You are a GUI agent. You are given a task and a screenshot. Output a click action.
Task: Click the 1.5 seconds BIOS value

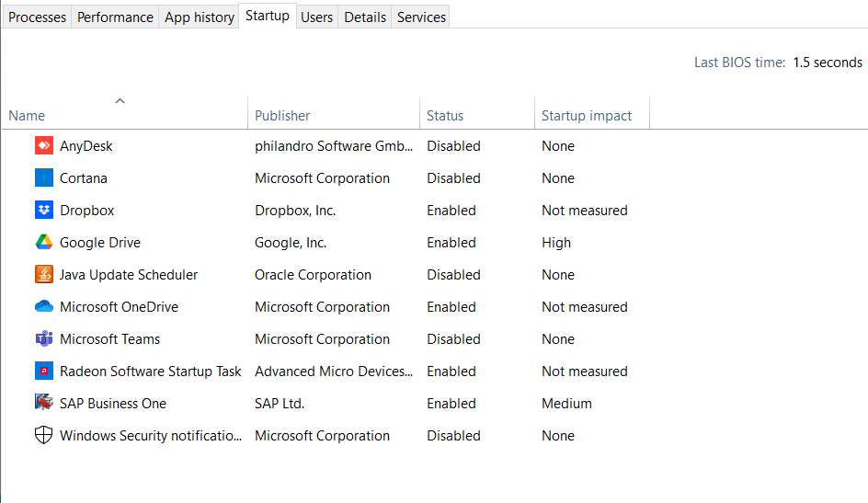point(828,63)
